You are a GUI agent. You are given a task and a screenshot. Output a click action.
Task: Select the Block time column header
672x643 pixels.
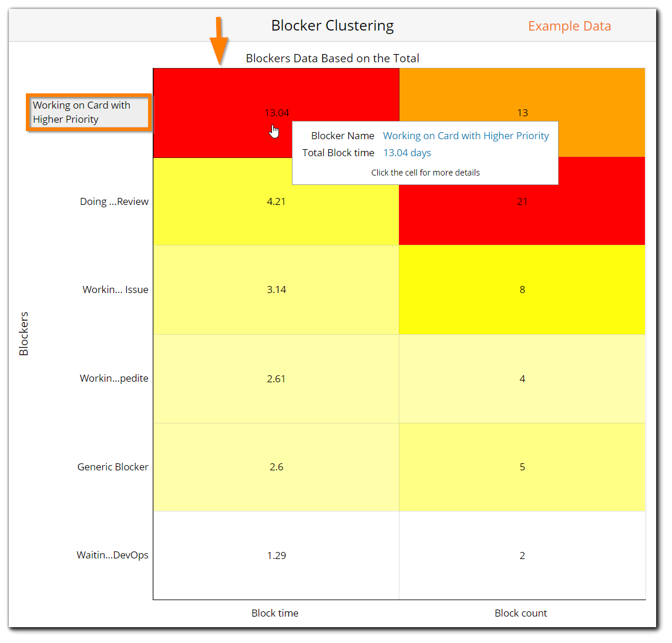(275, 612)
